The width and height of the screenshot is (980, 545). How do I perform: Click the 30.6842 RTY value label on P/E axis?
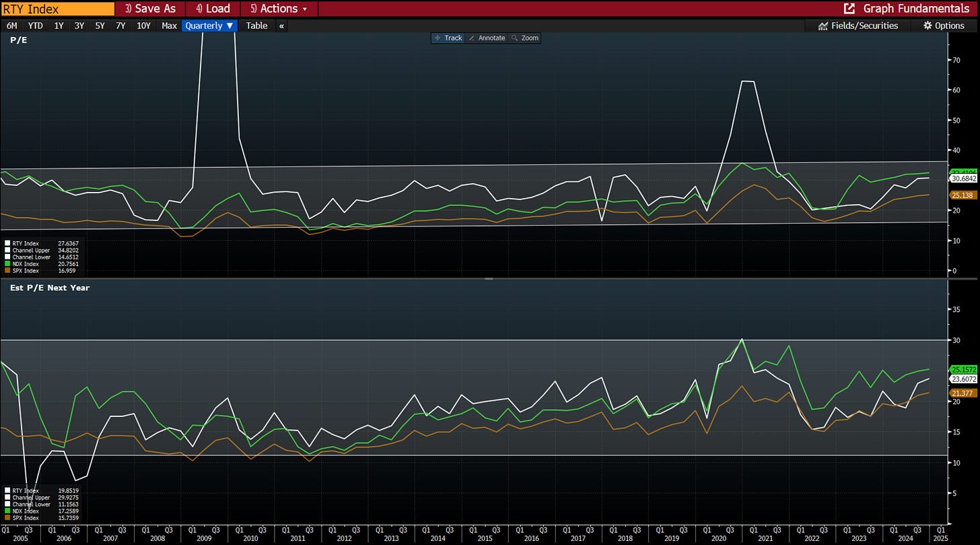pos(963,179)
